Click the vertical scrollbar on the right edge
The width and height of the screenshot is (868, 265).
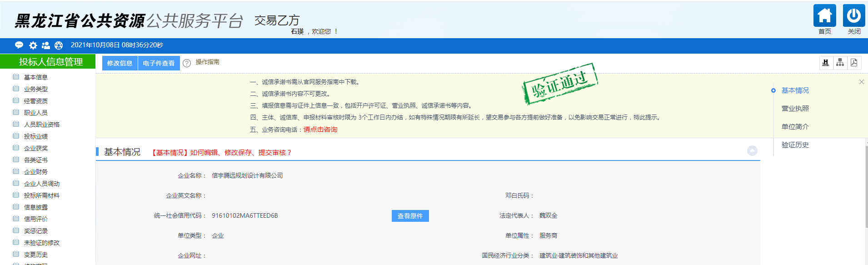pyautogui.click(x=866, y=186)
